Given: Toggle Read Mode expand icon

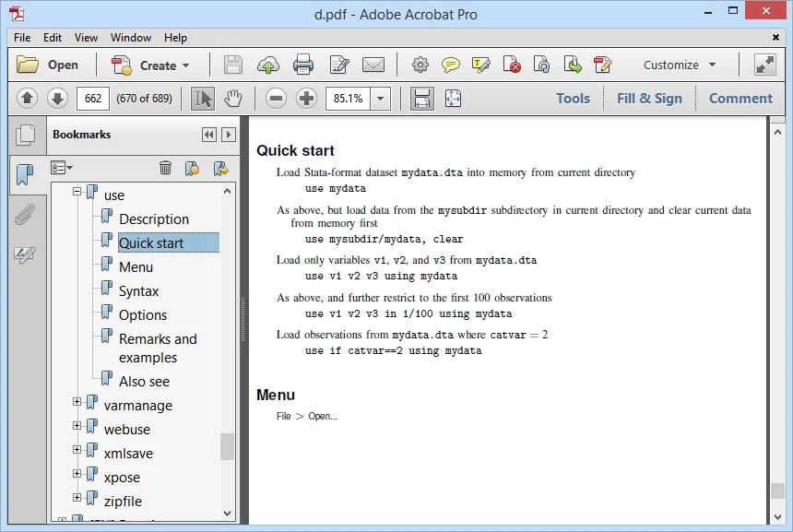Looking at the screenshot, I should tap(764, 65).
